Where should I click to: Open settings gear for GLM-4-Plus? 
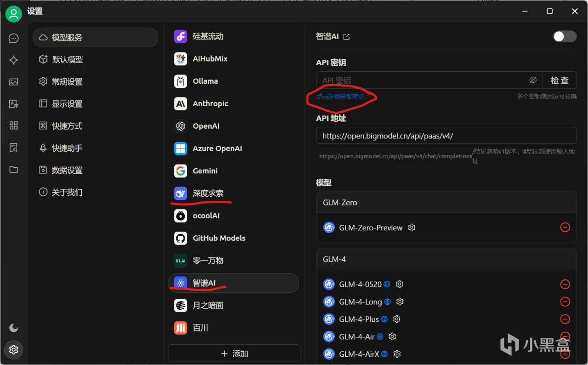click(397, 319)
